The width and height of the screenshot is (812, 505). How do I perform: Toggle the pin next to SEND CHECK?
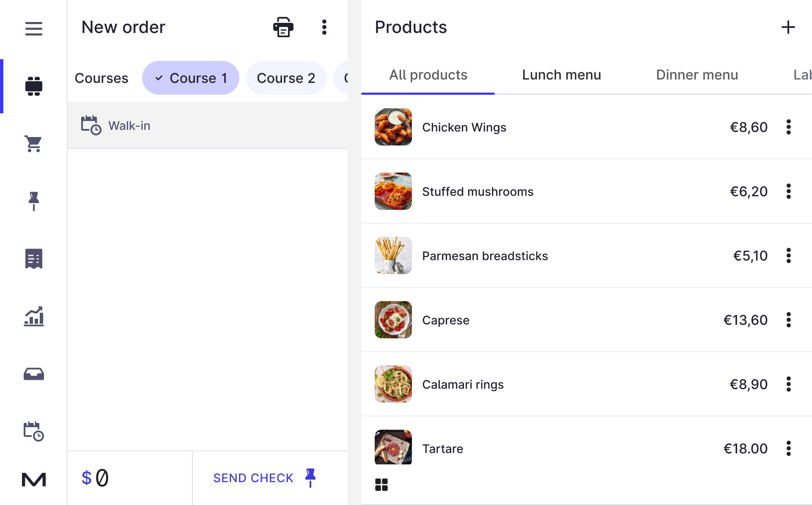(310, 478)
